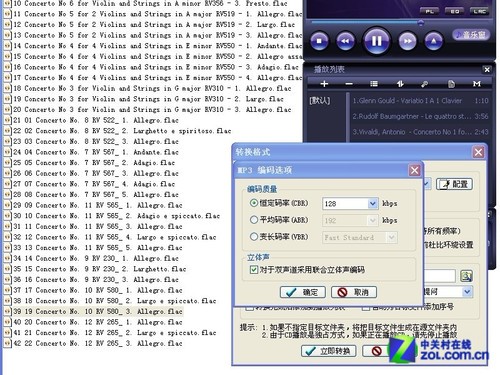Click the eject/open file button
This screenshot has width=500, height=375.
click(434, 41)
